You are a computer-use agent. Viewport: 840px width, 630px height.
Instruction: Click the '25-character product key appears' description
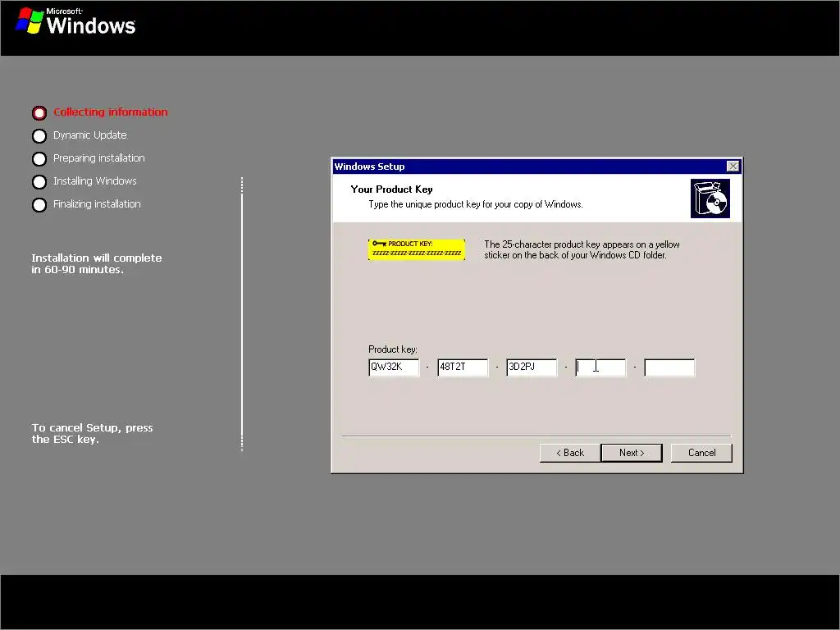tap(582, 249)
